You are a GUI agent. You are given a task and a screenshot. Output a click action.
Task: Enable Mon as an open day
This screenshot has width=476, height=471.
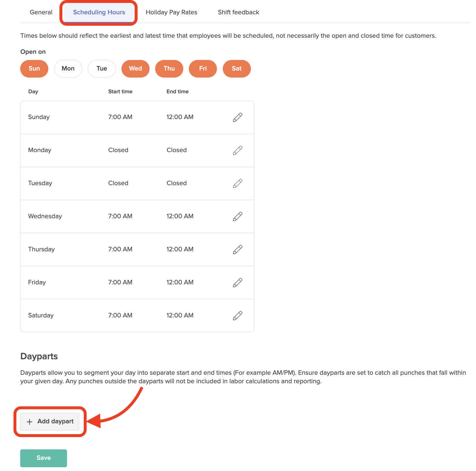click(x=68, y=69)
